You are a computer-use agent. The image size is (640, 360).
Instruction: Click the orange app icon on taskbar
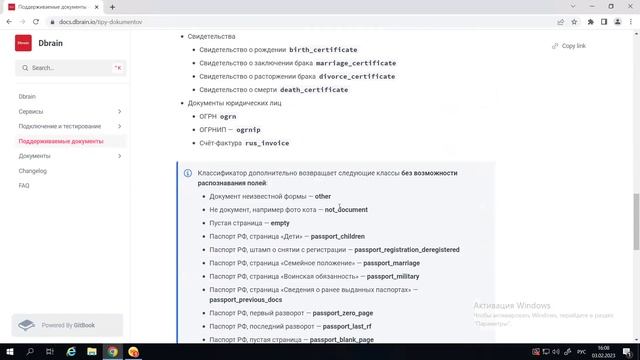click(133, 352)
